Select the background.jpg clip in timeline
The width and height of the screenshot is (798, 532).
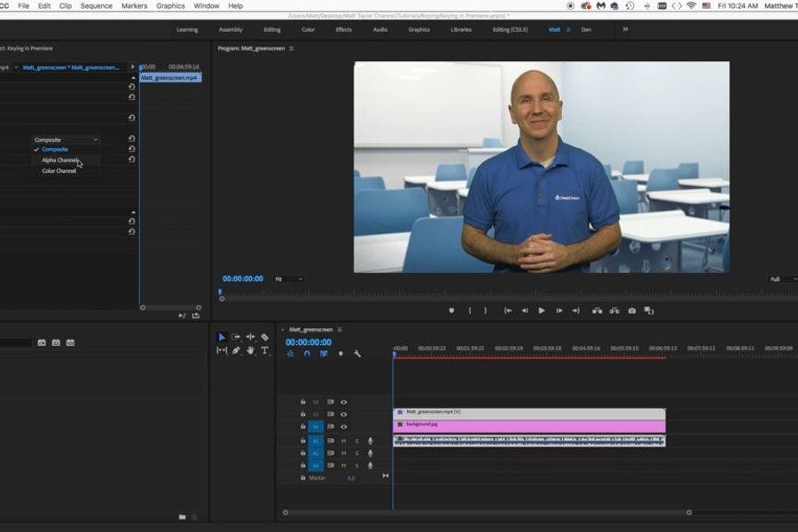[x=528, y=426]
